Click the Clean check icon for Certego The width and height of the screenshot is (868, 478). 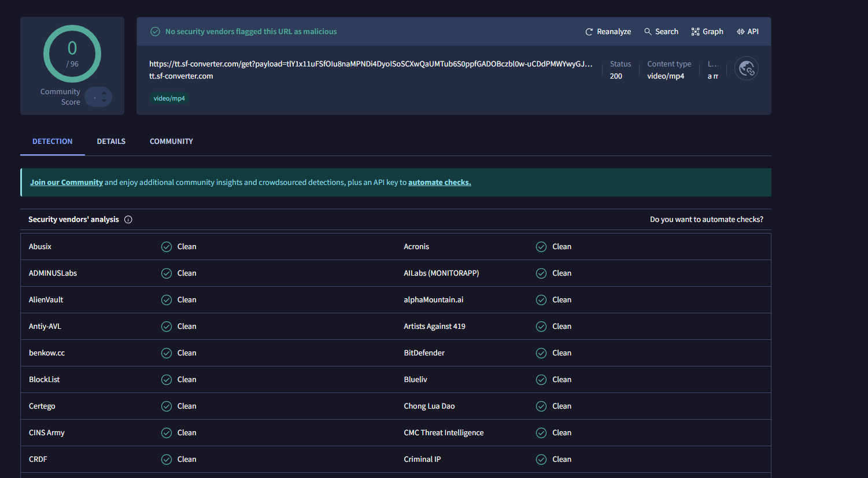pyautogui.click(x=167, y=406)
